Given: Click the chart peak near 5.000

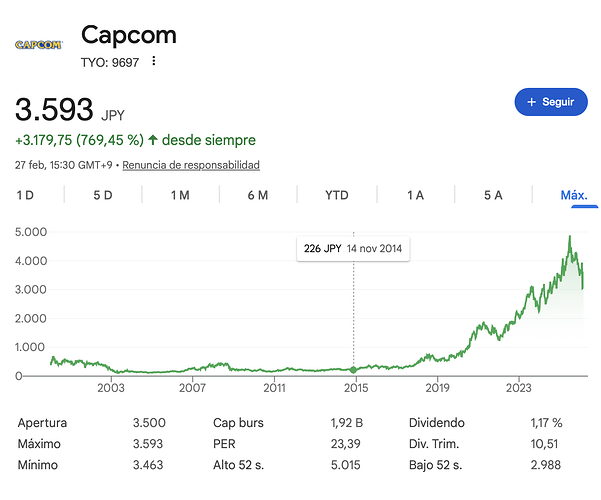Looking at the screenshot, I should click(x=569, y=238).
